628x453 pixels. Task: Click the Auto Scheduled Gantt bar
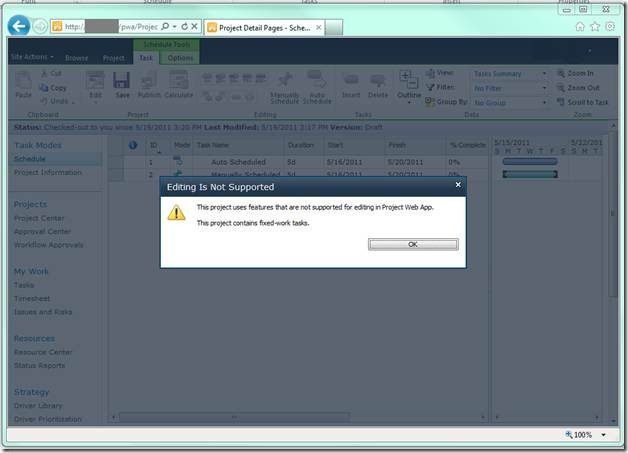point(530,161)
